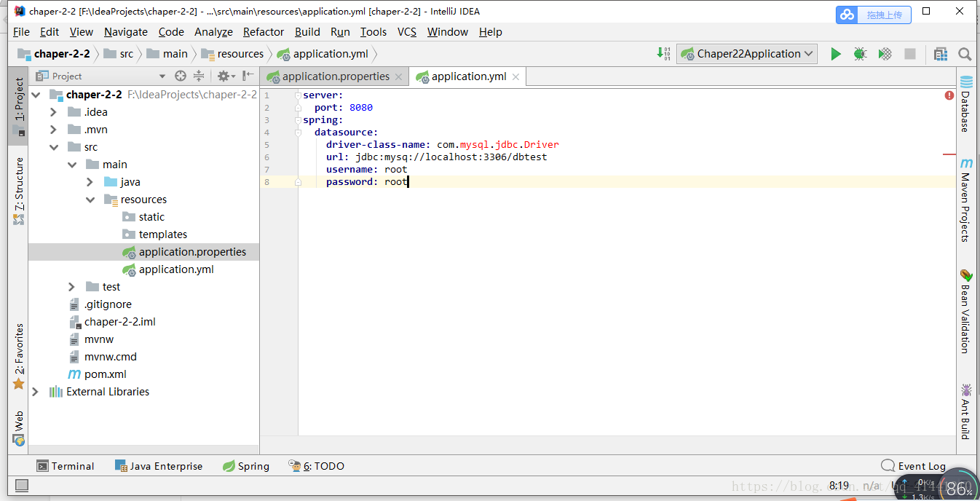Select application.yml in project tree
This screenshot has width=980, height=501.
(176, 269)
